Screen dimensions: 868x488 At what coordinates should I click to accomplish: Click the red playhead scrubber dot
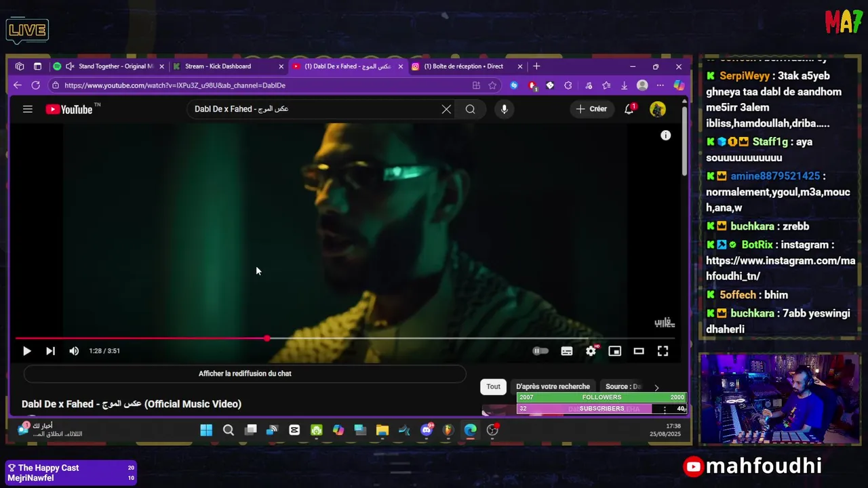pos(267,338)
